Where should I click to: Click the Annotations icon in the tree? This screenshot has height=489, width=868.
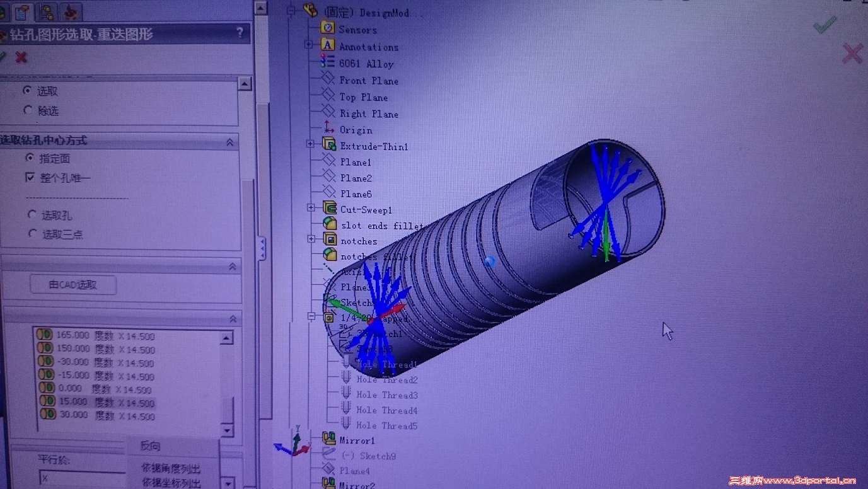[x=327, y=45]
